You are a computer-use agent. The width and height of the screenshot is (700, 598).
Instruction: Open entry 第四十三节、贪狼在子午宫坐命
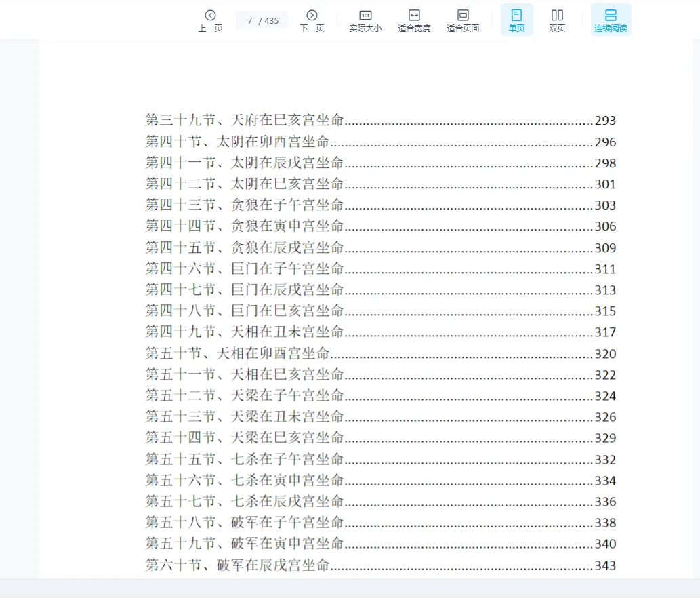coord(381,205)
